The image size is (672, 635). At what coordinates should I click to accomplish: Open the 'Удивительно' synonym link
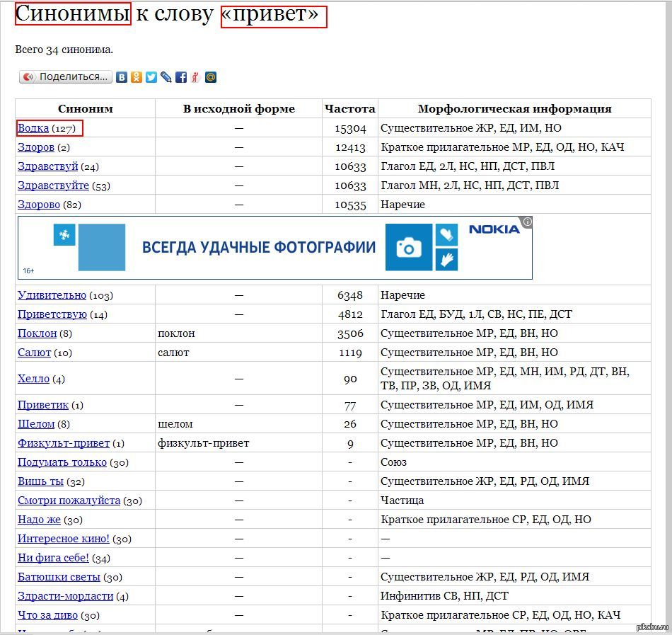click(x=52, y=295)
